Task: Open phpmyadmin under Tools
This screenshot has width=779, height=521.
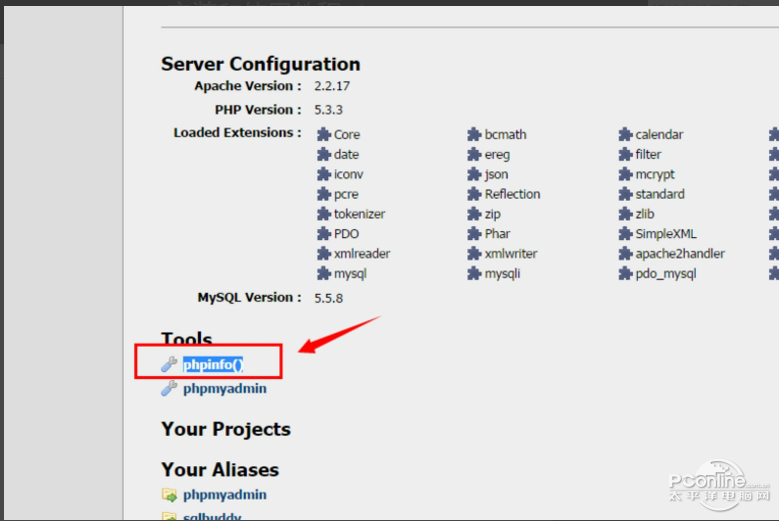Action: click(x=225, y=388)
